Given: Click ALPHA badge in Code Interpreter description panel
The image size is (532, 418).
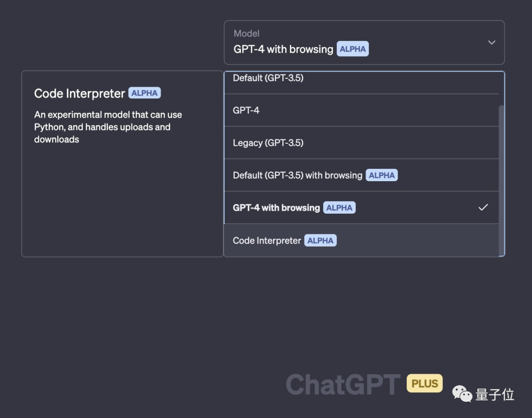Looking at the screenshot, I should [x=145, y=93].
